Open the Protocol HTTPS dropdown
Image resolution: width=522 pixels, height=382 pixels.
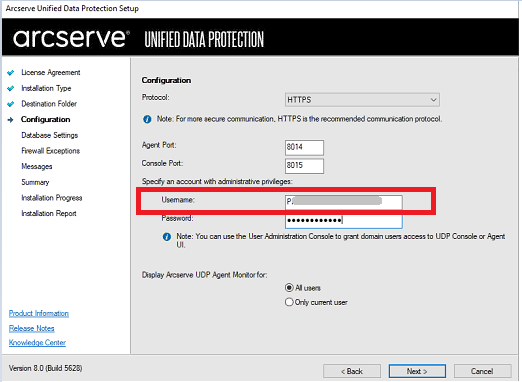(362, 100)
